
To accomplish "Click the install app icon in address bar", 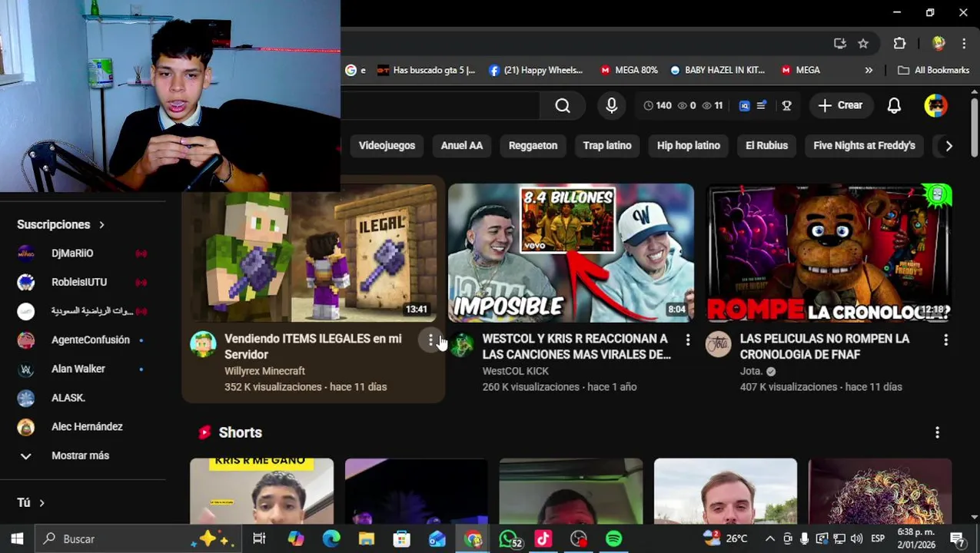I will 839,44.
